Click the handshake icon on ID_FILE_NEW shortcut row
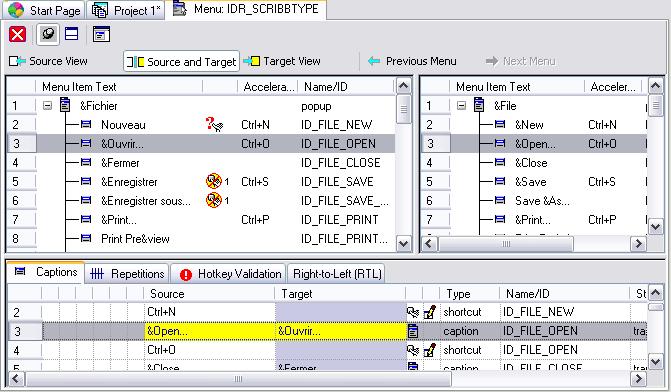Image resolution: width=671 pixels, height=392 pixels. coord(413,312)
